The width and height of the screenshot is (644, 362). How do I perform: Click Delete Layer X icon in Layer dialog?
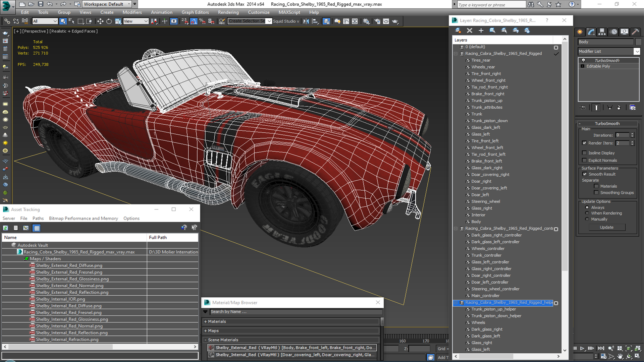[x=470, y=31]
